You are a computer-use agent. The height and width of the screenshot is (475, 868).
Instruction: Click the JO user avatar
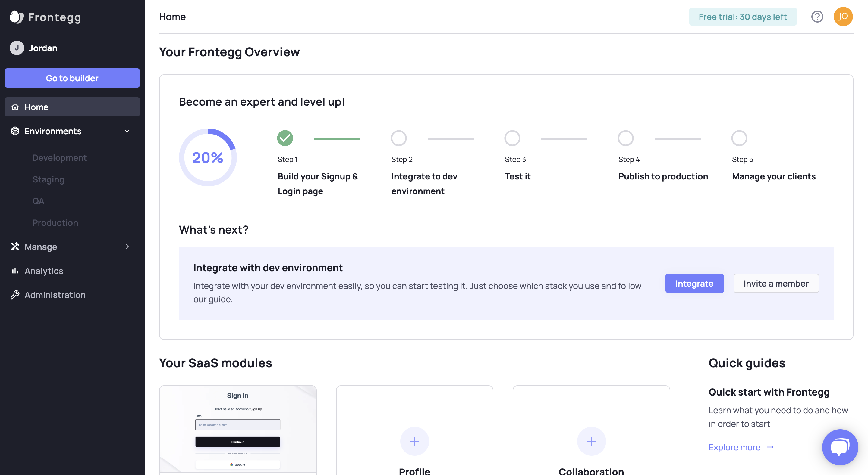[x=843, y=17]
